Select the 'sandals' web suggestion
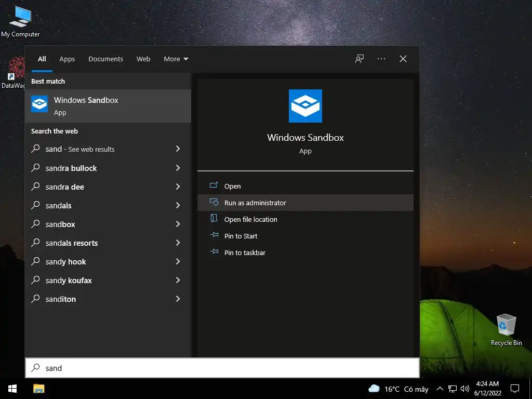Screen dimensions: 532x399 click(x=108, y=205)
